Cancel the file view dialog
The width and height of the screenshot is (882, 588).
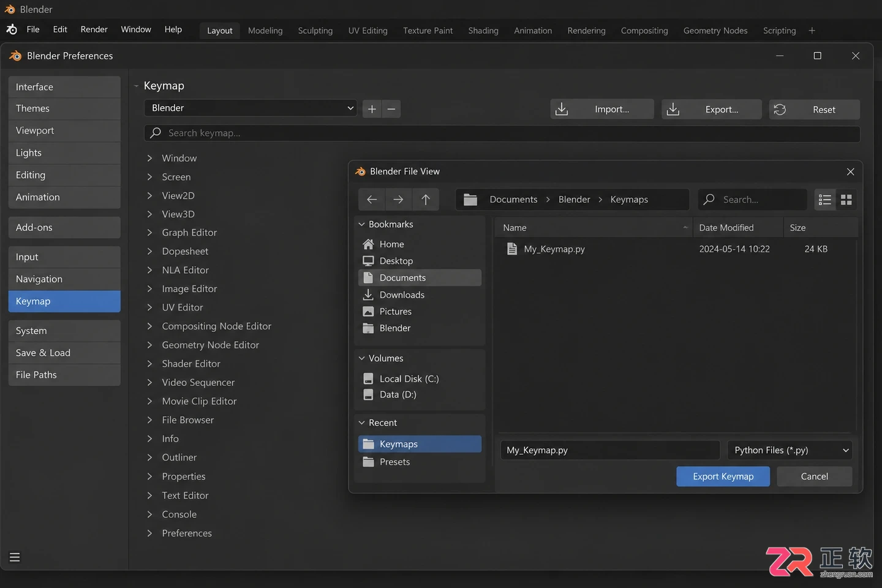[814, 477]
